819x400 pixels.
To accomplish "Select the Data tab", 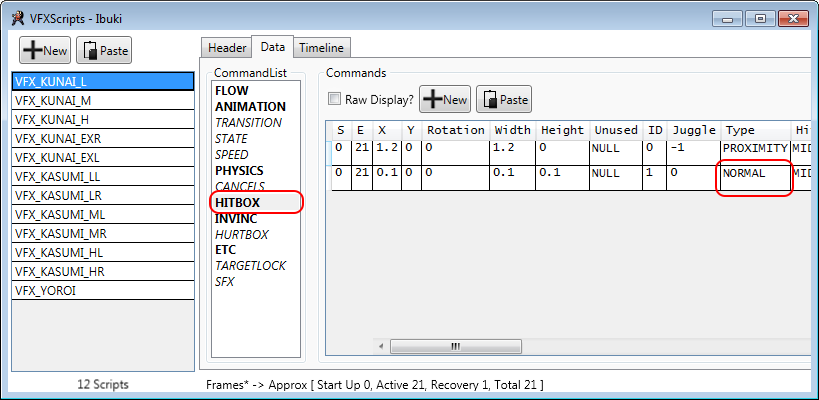I will tap(272, 47).
